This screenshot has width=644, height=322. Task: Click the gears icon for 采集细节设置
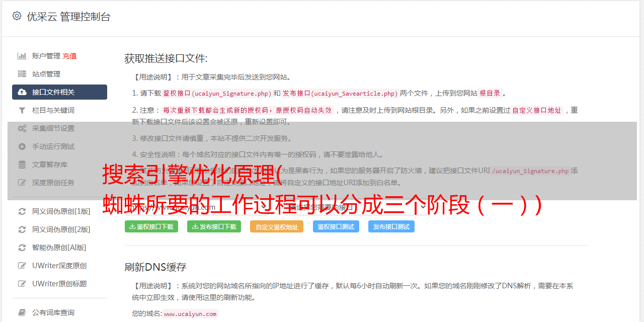[22, 128]
